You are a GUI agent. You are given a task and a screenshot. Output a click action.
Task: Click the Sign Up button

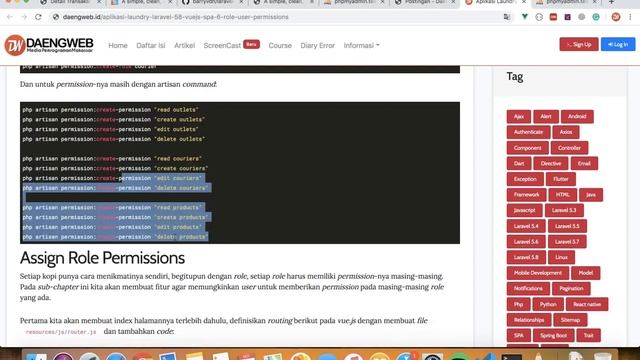pyautogui.click(x=579, y=44)
